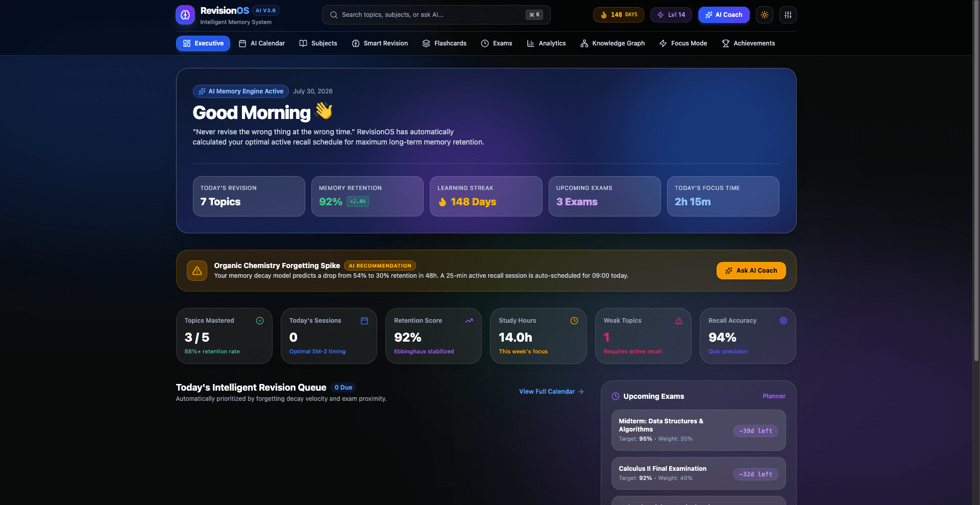This screenshot has height=505, width=980.
Task: Select the Flashcards tab
Action: pos(444,43)
